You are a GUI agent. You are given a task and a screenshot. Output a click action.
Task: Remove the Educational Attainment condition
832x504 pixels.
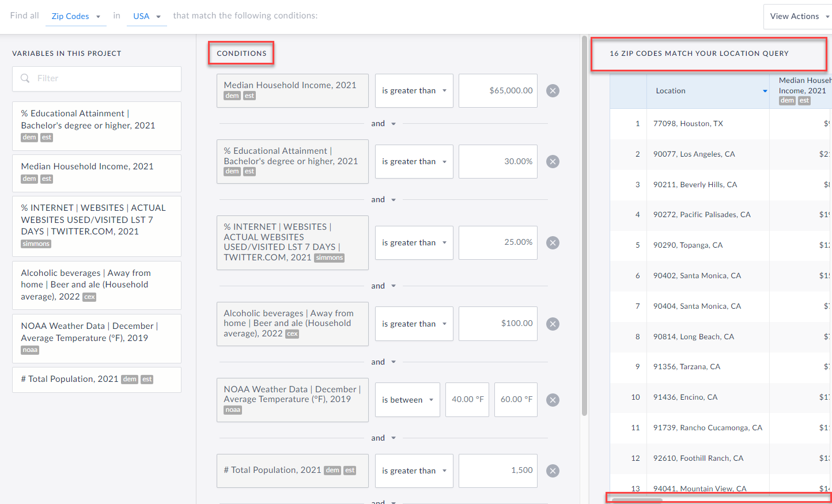[x=553, y=162]
